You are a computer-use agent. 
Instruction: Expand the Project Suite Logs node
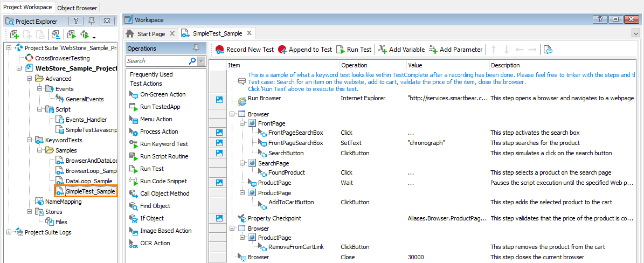[9, 232]
